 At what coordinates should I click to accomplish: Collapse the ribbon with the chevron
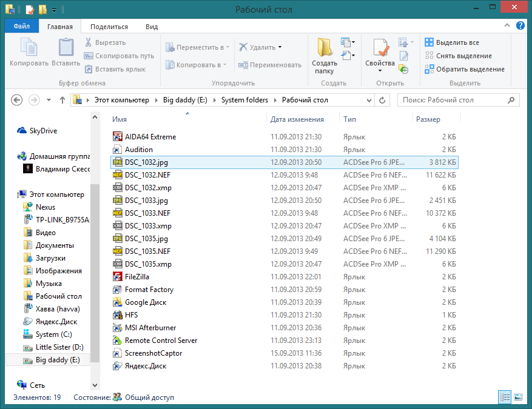(507, 25)
